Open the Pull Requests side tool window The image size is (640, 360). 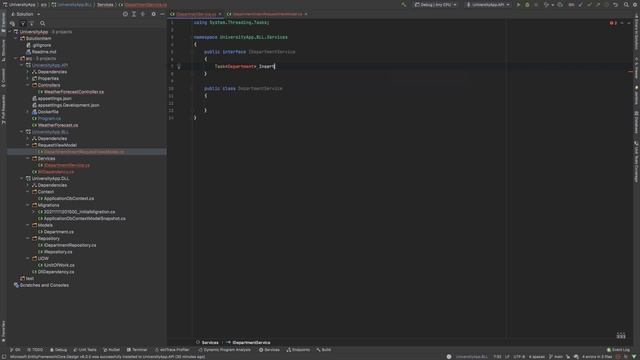(x=3, y=109)
